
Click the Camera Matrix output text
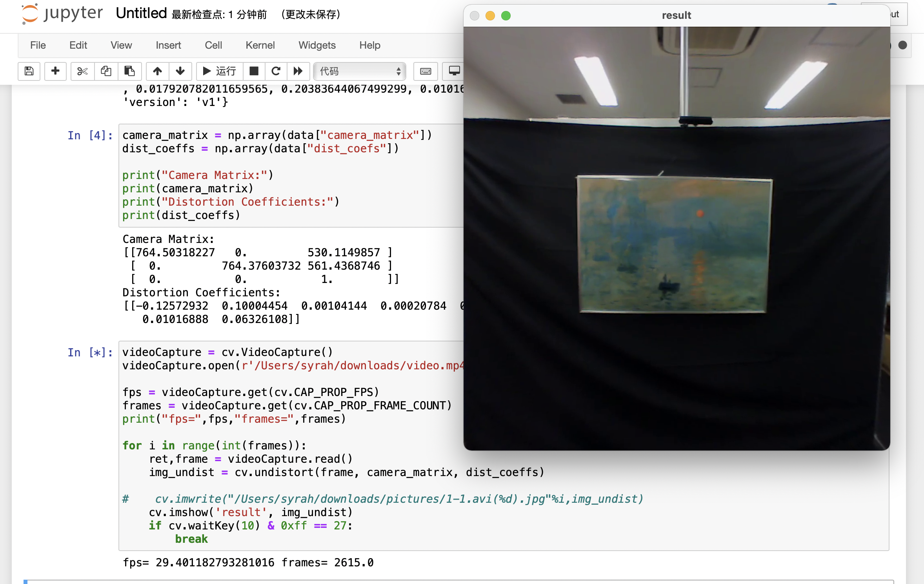[168, 239]
